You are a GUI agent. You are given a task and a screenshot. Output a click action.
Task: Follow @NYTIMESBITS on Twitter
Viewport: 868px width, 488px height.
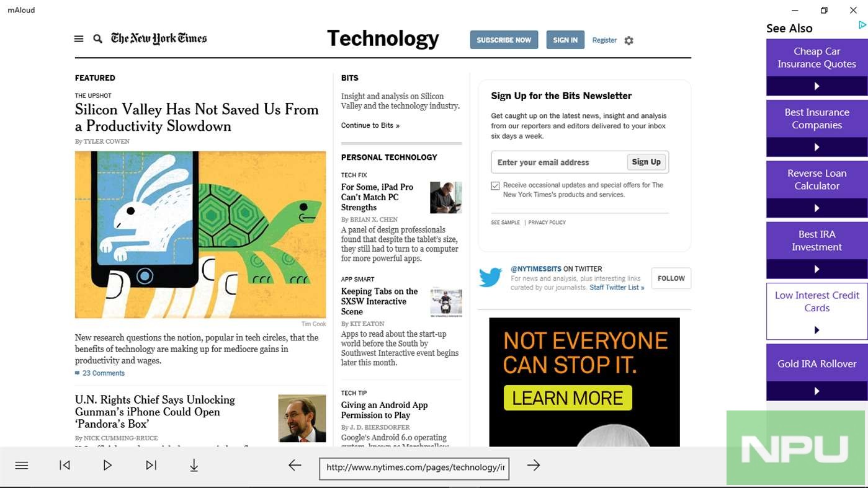tap(671, 278)
